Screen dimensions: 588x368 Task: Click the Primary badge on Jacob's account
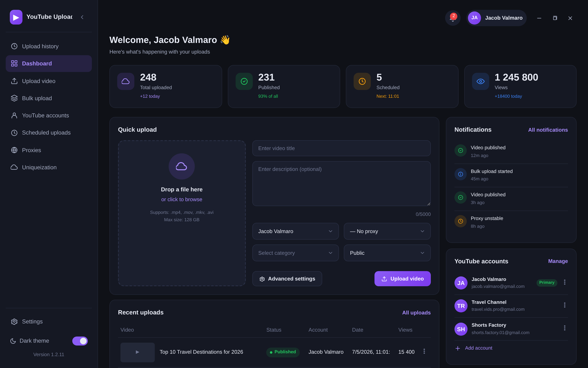(547, 283)
